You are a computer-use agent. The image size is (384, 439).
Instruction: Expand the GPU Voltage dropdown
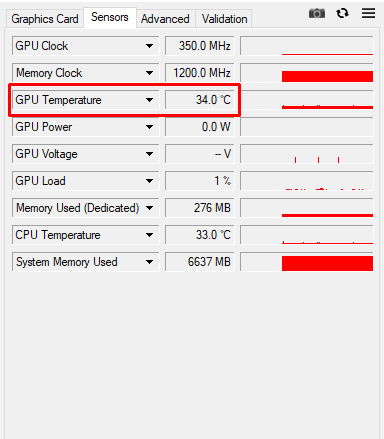149,154
